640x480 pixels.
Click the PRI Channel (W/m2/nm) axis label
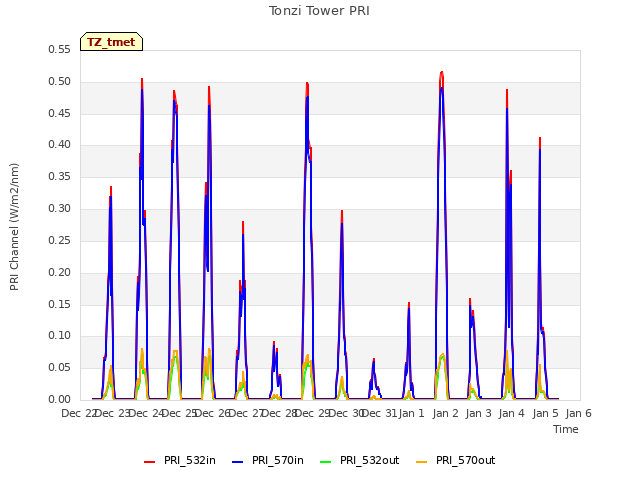coord(14,227)
